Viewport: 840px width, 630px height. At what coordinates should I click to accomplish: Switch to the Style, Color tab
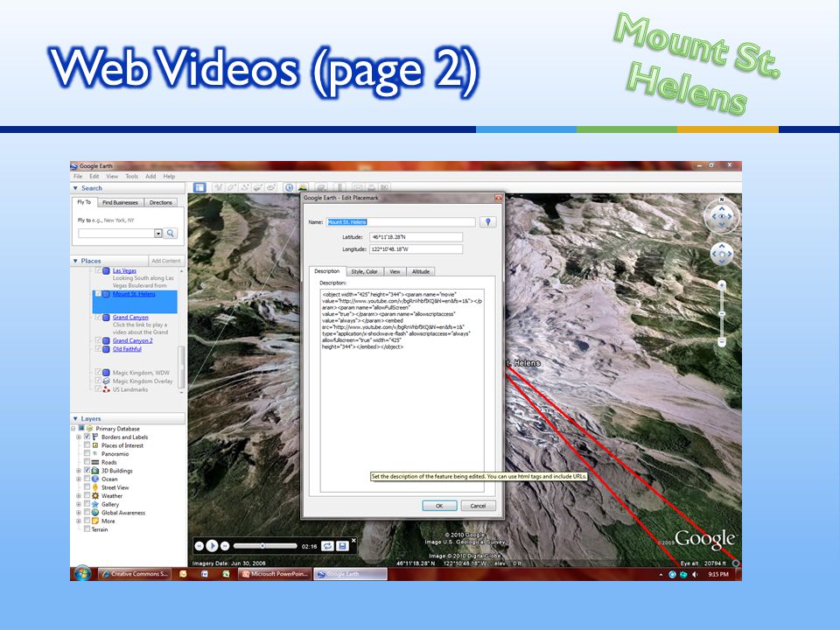tap(364, 271)
